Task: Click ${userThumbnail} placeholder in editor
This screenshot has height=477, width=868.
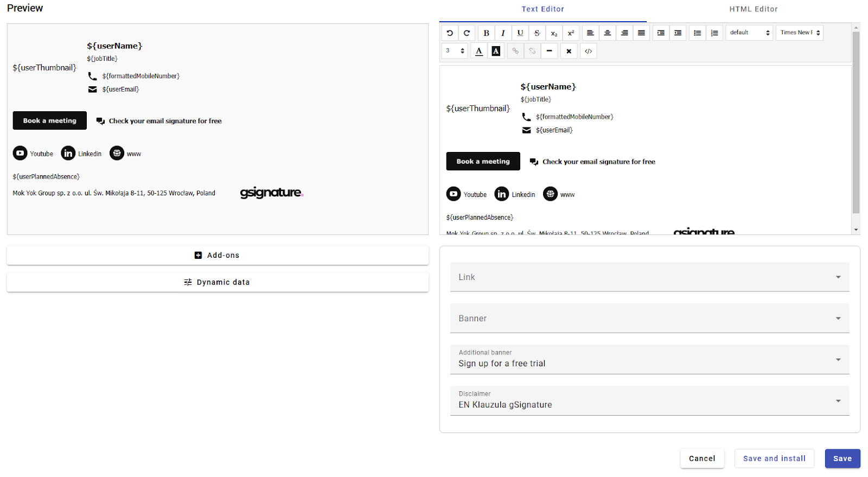Action: (478, 109)
